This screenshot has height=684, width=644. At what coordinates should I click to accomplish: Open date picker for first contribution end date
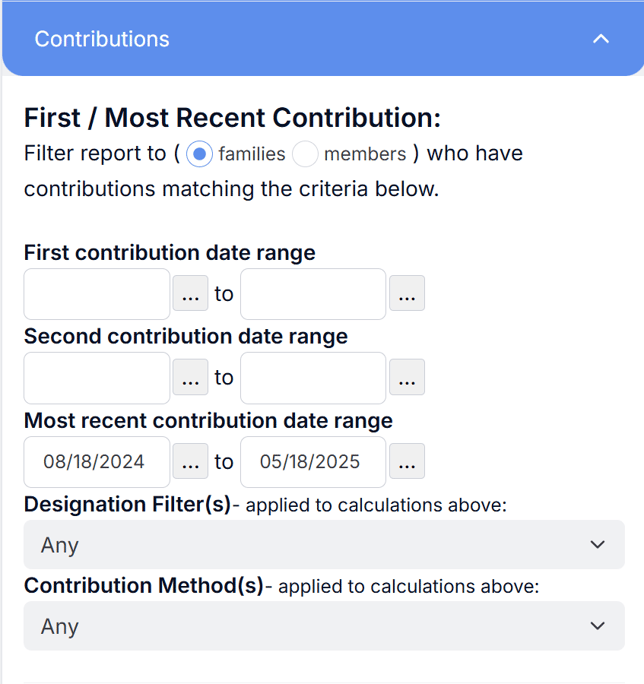tap(407, 293)
